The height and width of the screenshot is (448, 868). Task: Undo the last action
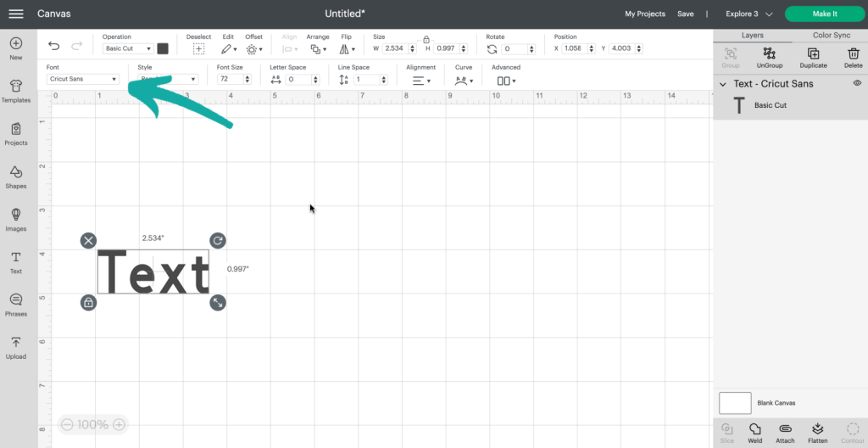[x=53, y=46]
